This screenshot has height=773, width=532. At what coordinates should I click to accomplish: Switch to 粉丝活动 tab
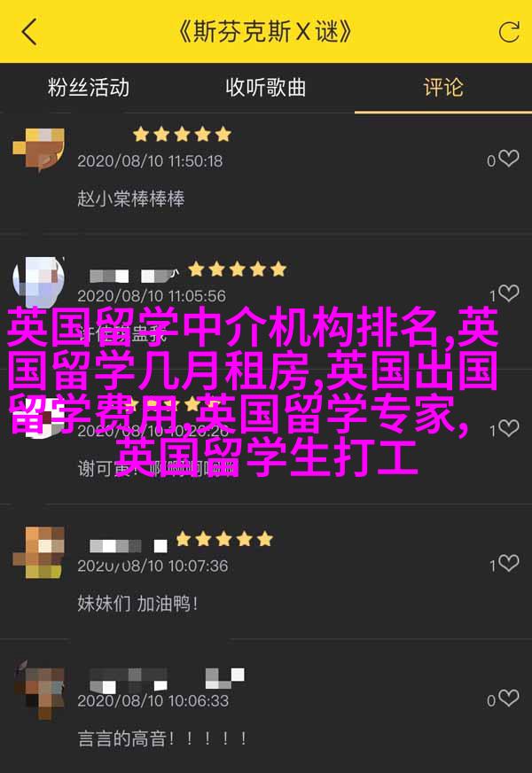coord(89,87)
